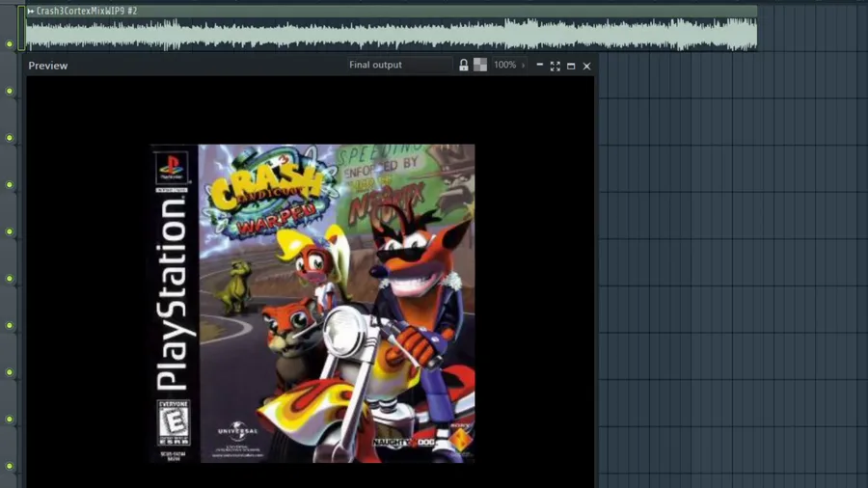Click the 100% zoom value in Preview
The height and width of the screenshot is (488, 868).
click(504, 65)
